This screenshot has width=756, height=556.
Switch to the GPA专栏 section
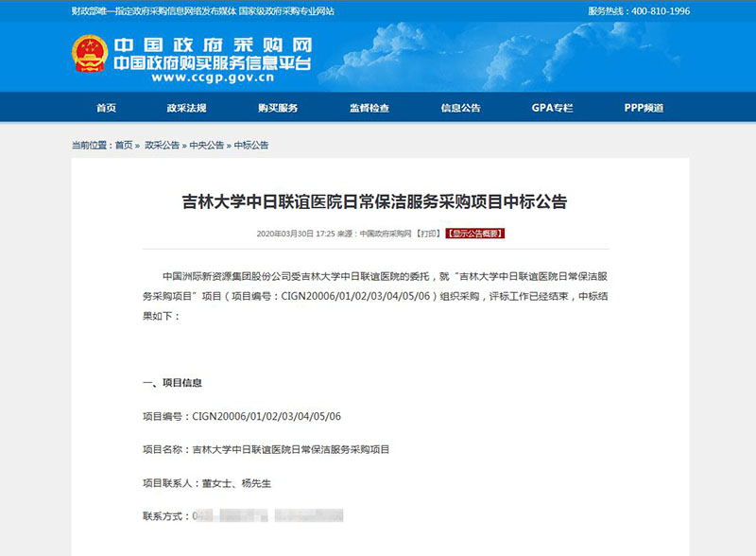[552, 108]
